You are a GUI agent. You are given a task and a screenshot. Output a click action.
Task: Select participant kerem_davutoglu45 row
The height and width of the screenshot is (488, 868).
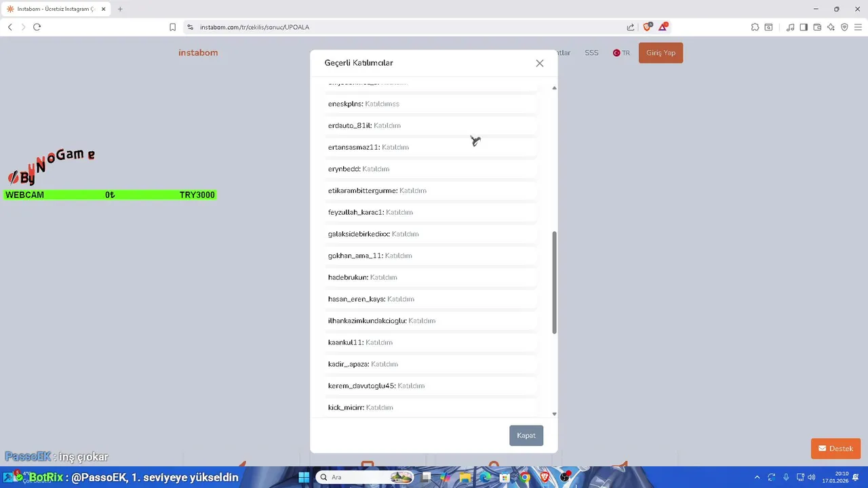point(431,386)
